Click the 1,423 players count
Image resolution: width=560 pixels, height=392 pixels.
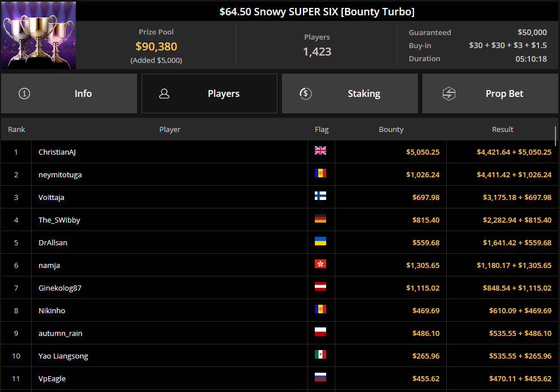coord(317,52)
